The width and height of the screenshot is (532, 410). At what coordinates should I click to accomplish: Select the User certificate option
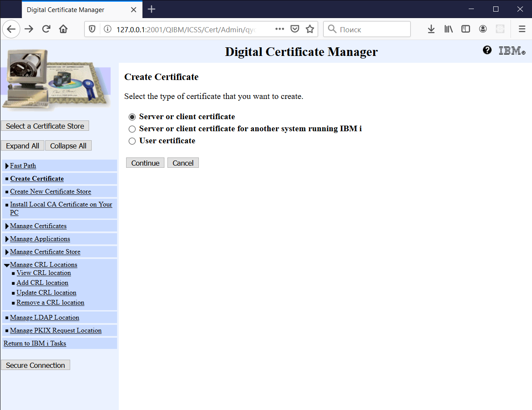(132, 141)
